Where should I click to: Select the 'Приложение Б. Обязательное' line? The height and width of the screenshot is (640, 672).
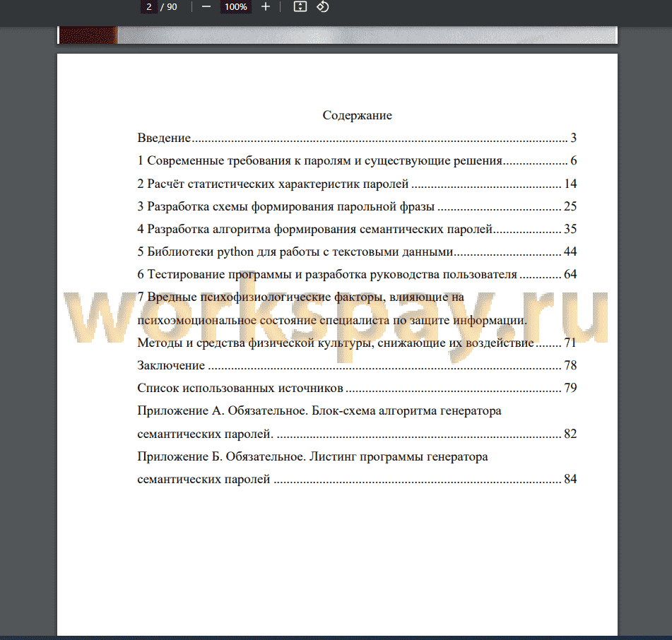[312, 456]
